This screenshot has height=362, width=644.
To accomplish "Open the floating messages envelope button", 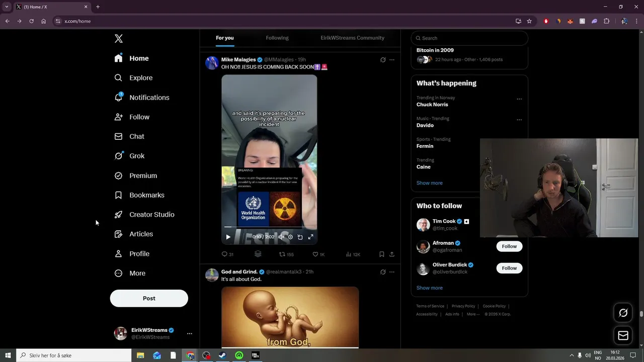I will [623, 335].
